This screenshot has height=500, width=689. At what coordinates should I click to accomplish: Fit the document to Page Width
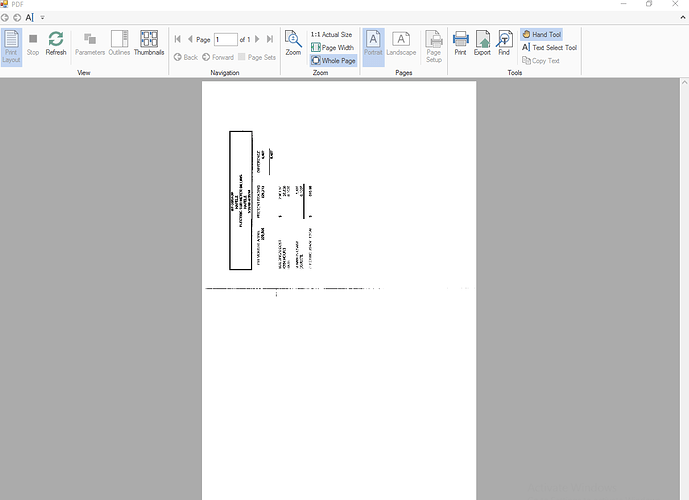point(332,47)
